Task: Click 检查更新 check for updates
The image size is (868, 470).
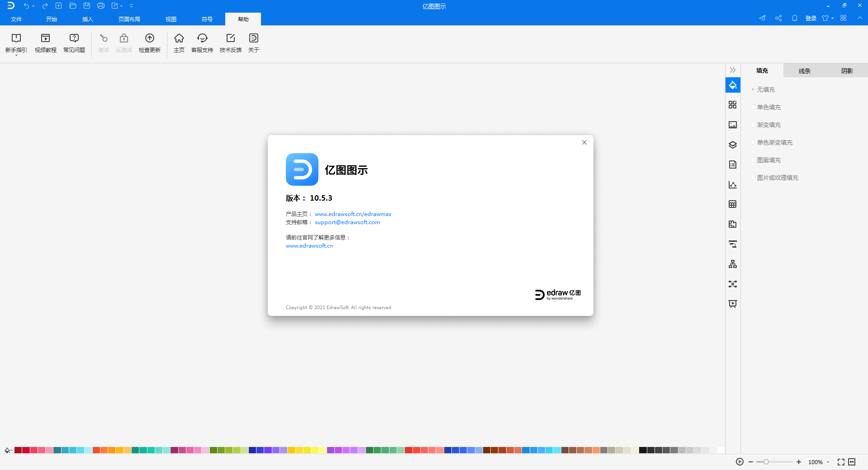Action: coord(150,43)
